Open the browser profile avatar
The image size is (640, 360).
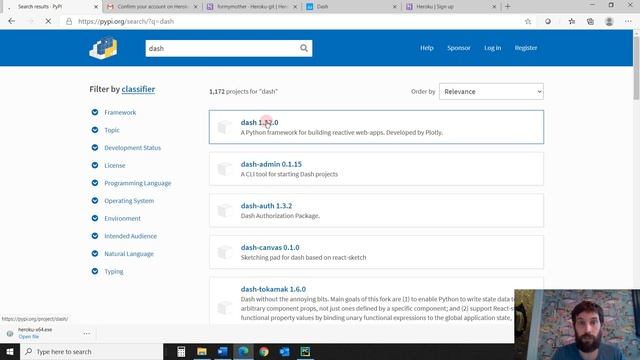(x=609, y=21)
